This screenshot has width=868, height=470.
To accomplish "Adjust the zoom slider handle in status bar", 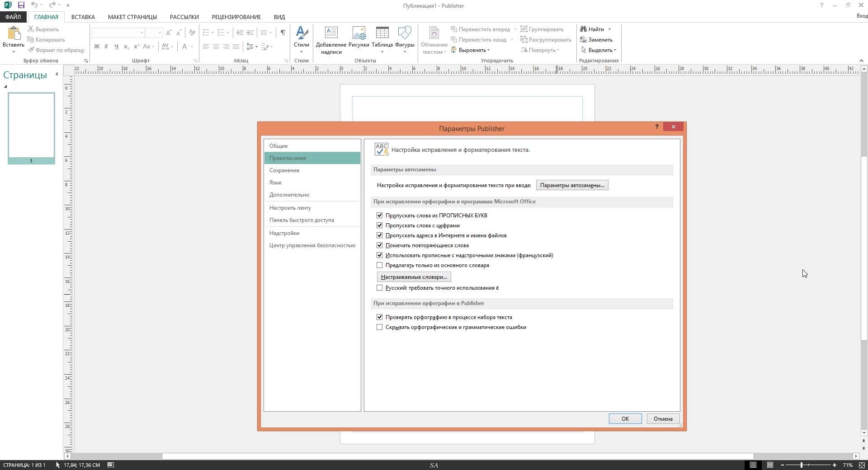I will [x=802, y=465].
